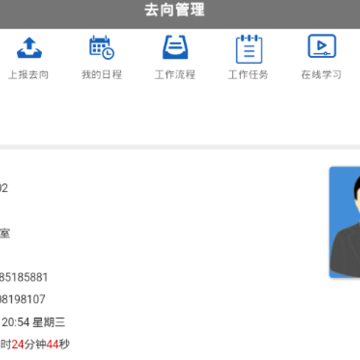Open the 在线学习 video player icon
The width and height of the screenshot is (360, 360).
[x=322, y=46]
